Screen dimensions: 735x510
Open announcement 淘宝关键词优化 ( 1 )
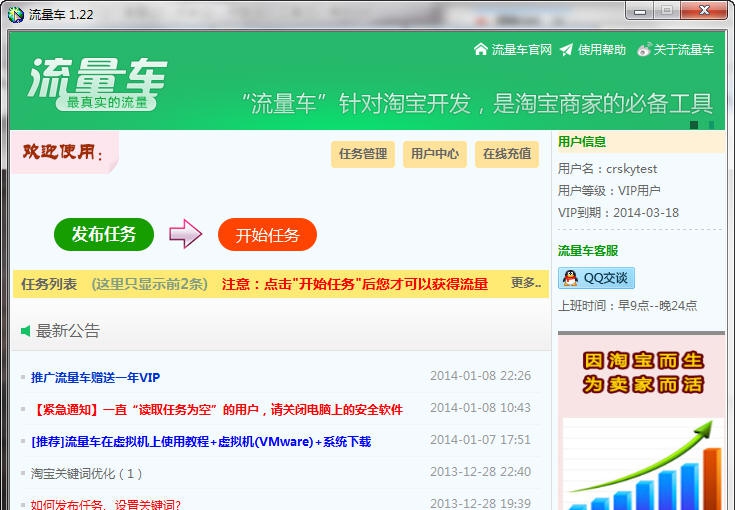[x=86, y=473]
